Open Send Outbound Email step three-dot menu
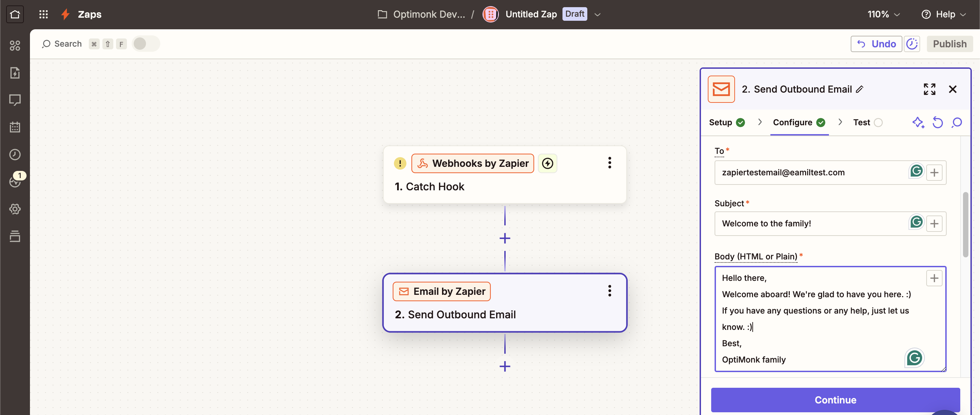980x415 pixels. tap(609, 291)
